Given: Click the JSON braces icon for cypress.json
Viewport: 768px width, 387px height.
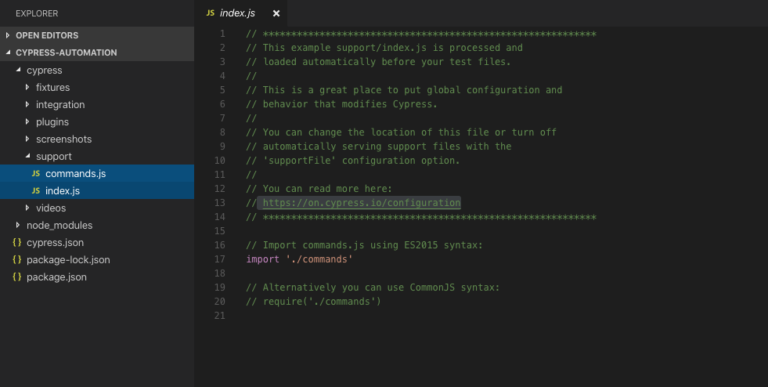Looking at the screenshot, I should [17, 242].
